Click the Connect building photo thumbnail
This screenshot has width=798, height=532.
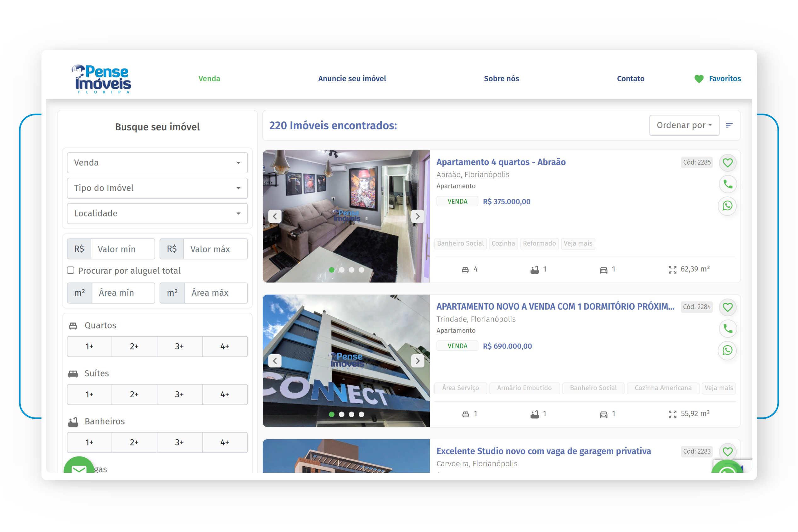click(x=346, y=361)
